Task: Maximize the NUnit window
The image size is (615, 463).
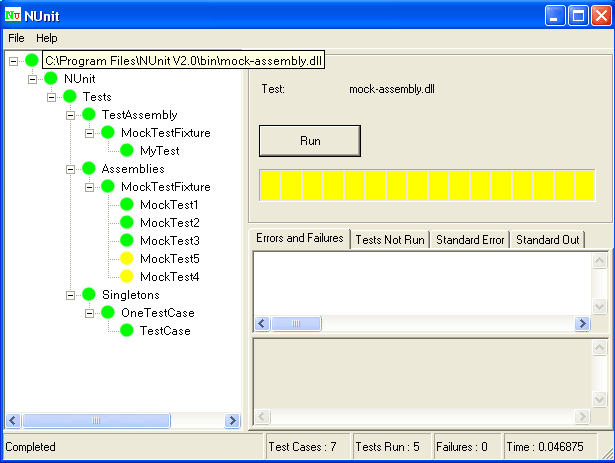Action: (578, 16)
